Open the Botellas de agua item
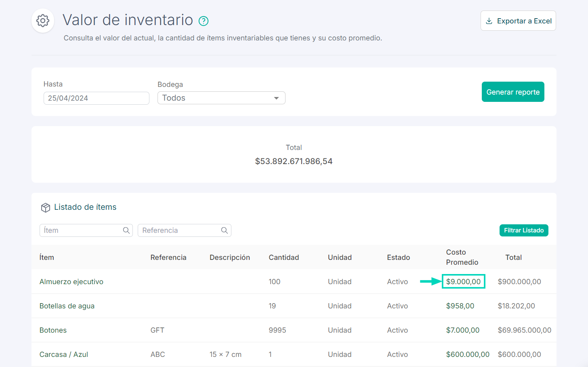Screen dimensions: 588x367 67,306
